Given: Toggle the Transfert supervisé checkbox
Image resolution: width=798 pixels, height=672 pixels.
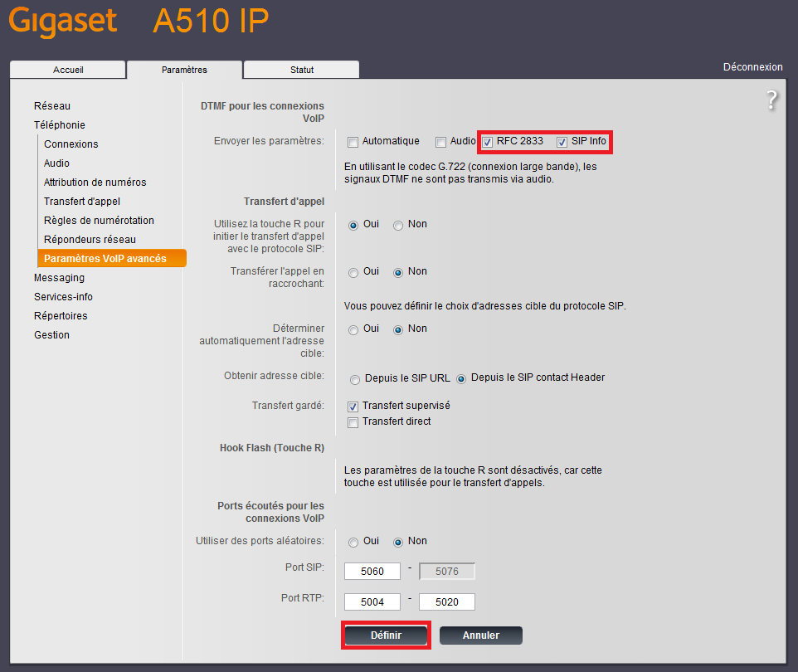Looking at the screenshot, I should (353, 407).
